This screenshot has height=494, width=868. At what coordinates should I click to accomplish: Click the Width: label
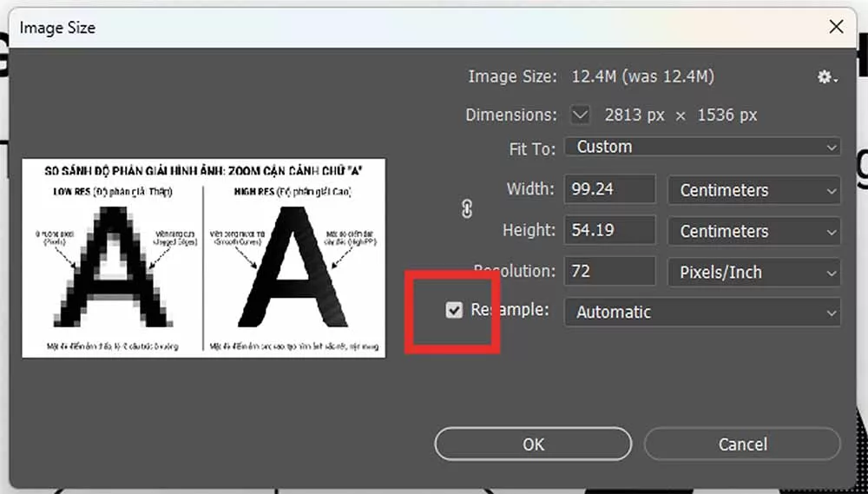530,189
